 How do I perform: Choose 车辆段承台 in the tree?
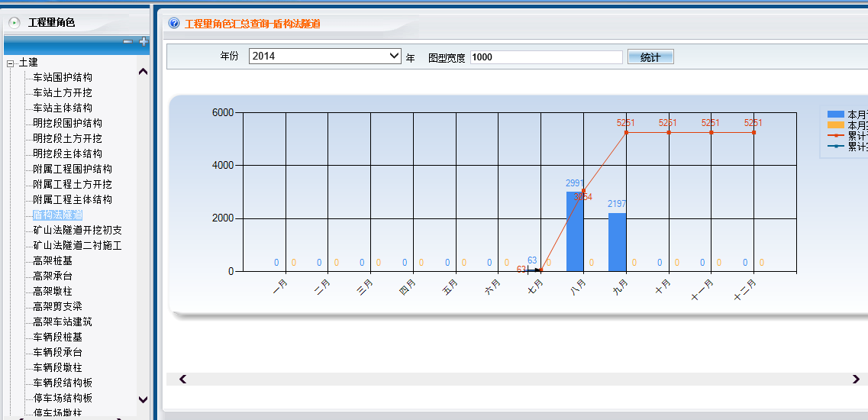[x=57, y=352]
